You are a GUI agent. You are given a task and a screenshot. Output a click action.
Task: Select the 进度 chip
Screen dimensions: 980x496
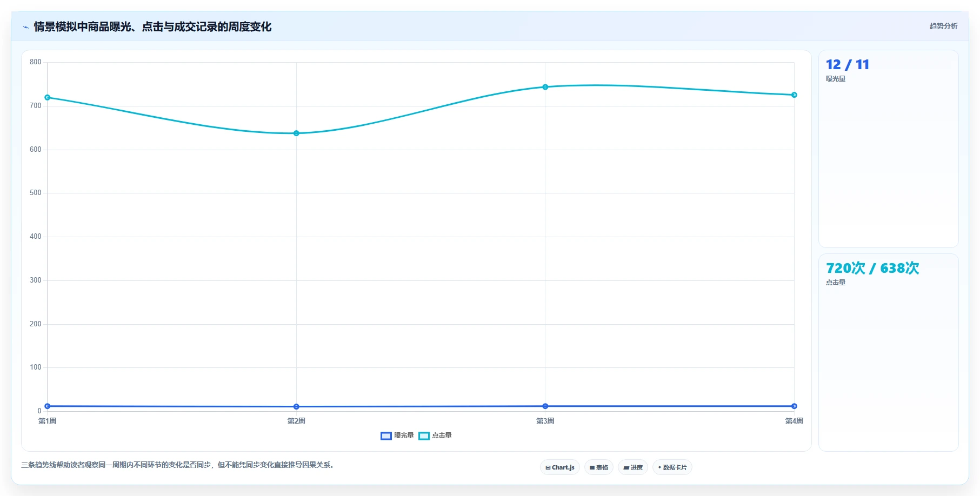(633, 467)
